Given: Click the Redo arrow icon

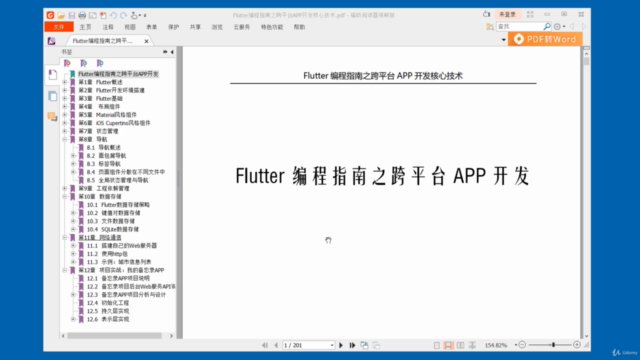Looking at the screenshot, I should coord(123,16).
